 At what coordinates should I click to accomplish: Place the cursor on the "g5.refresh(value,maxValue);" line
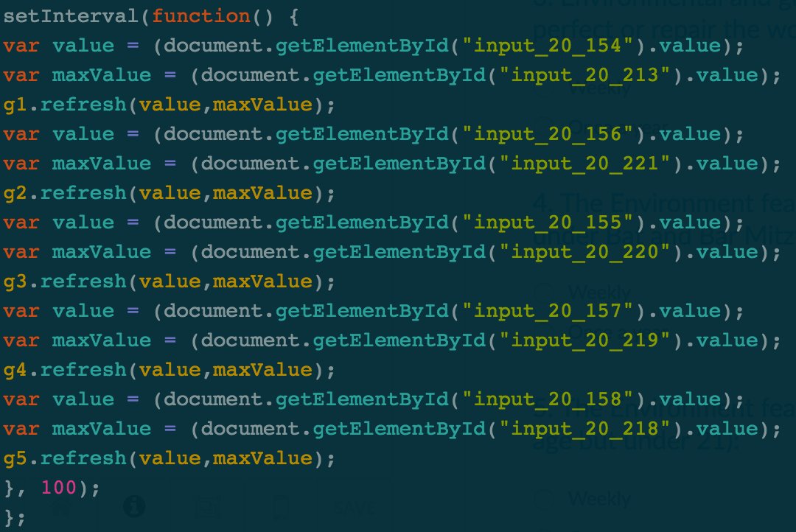pos(169,458)
